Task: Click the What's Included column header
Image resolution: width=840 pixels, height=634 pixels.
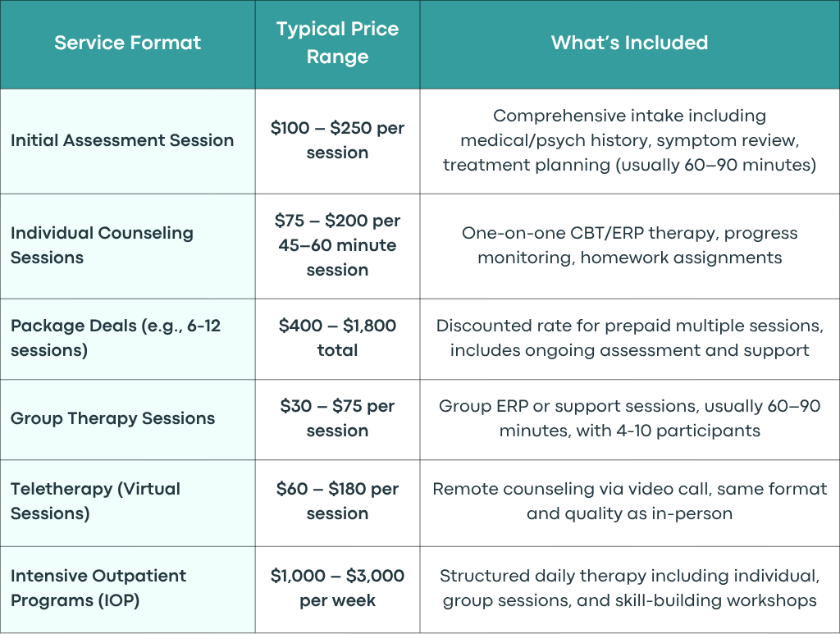Action: tap(629, 43)
